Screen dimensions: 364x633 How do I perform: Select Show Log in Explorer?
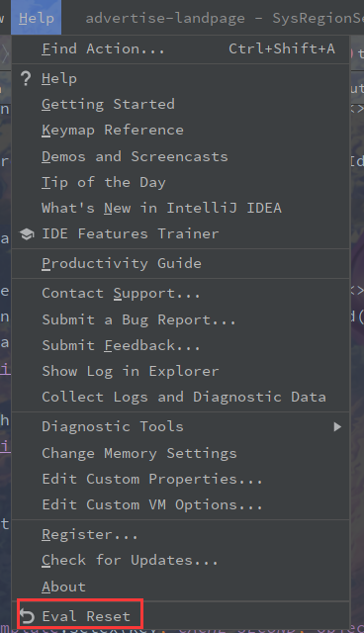pos(180,371)
